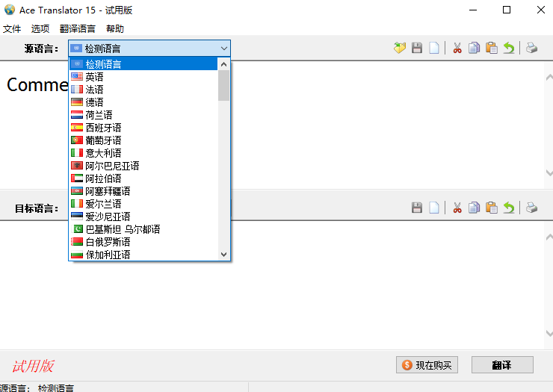Print the source text using the printer icon

tap(531, 49)
